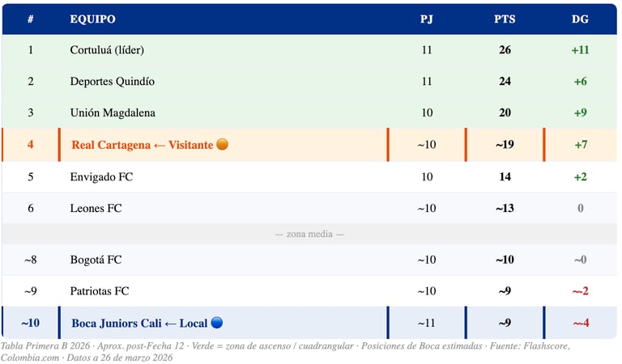Image resolution: width=622 pixels, height=364 pixels.
Task: Click Real Cartagena's ~19 points value
Action: (505, 145)
